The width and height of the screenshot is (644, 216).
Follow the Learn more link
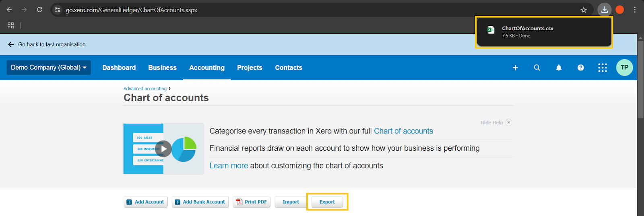click(x=229, y=166)
